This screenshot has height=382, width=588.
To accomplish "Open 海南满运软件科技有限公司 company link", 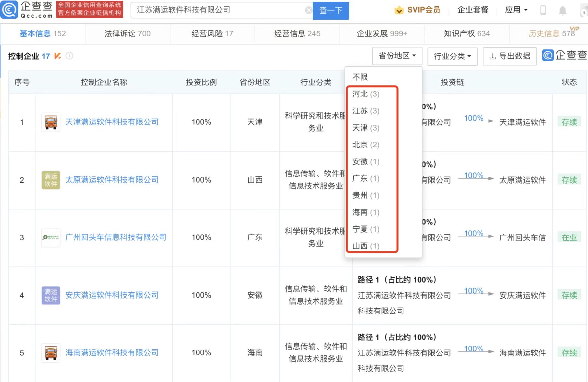I will pyautogui.click(x=112, y=353).
